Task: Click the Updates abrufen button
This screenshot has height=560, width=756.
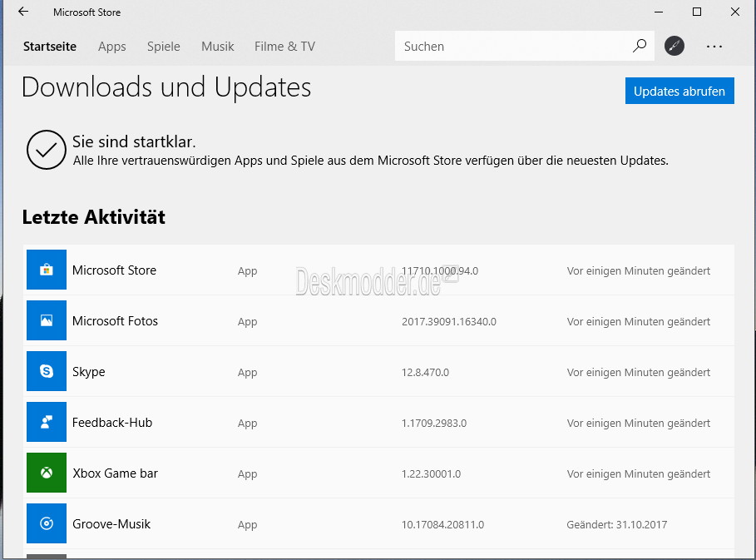Action: click(x=679, y=91)
